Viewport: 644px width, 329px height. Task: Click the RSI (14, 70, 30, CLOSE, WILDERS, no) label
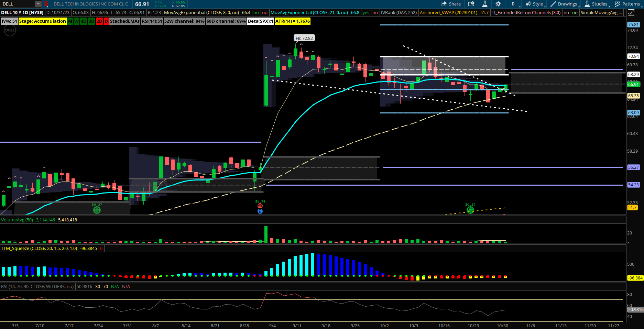[x=37, y=287]
